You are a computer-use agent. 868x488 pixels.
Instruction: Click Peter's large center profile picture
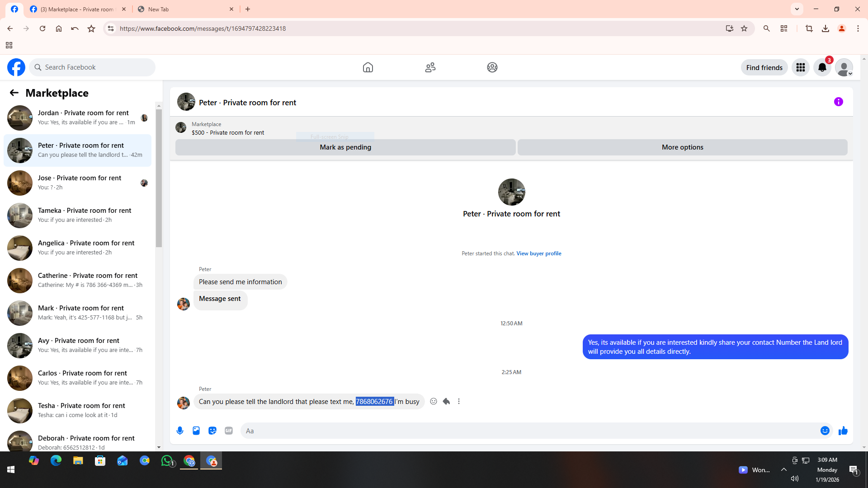coord(511,192)
